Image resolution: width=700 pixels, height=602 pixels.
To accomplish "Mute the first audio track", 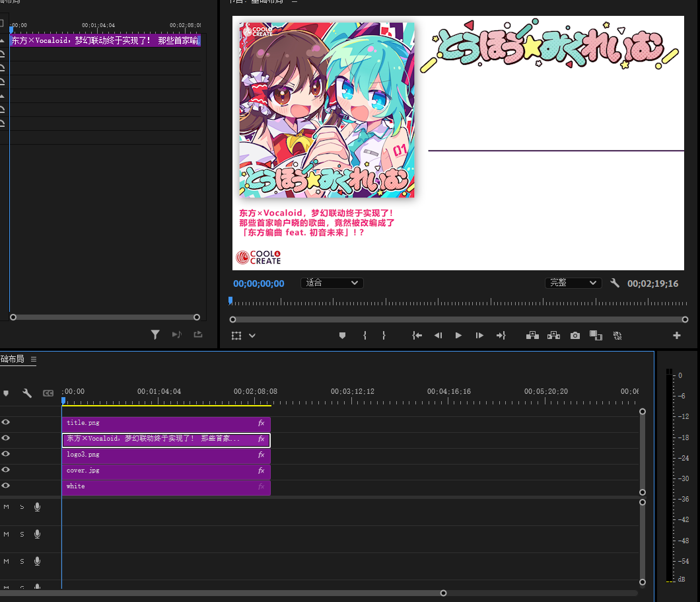I will coord(7,507).
